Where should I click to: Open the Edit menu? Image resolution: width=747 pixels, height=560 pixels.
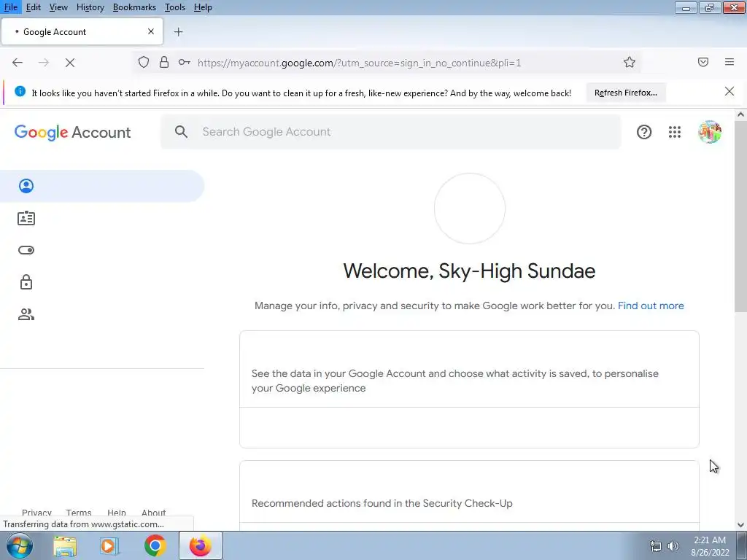pos(34,7)
